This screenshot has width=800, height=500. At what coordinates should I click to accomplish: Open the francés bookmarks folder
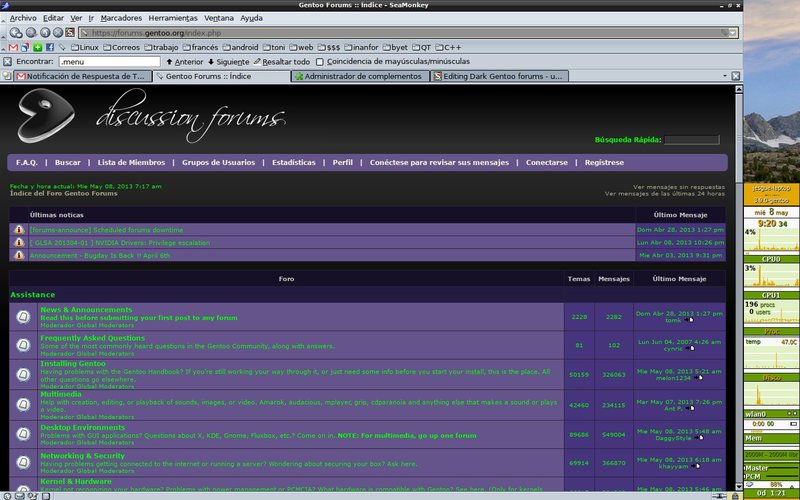tap(201, 47)
